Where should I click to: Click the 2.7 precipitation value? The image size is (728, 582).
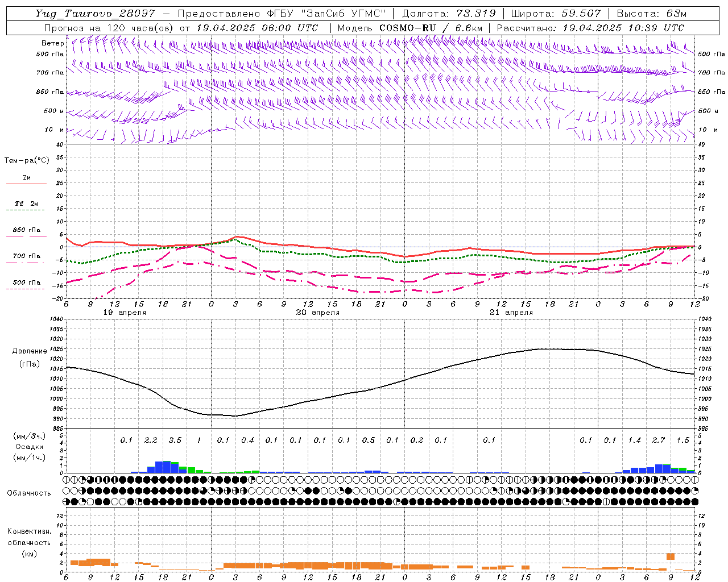coord(659,440)
